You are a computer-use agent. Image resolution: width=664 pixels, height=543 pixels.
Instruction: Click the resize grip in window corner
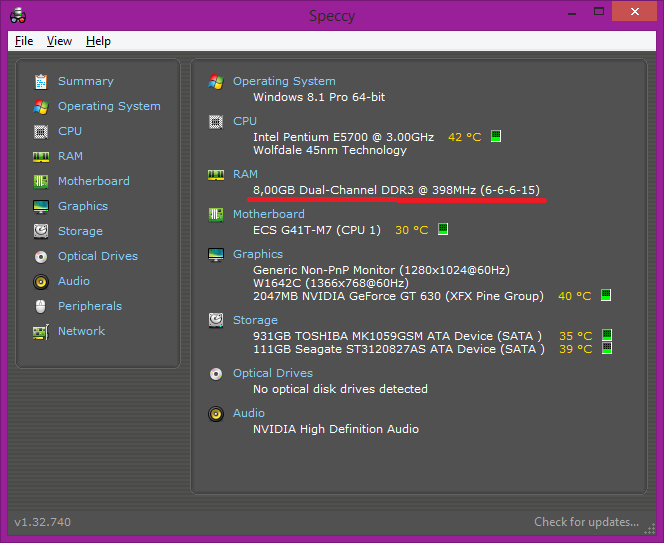pos(650,529)
